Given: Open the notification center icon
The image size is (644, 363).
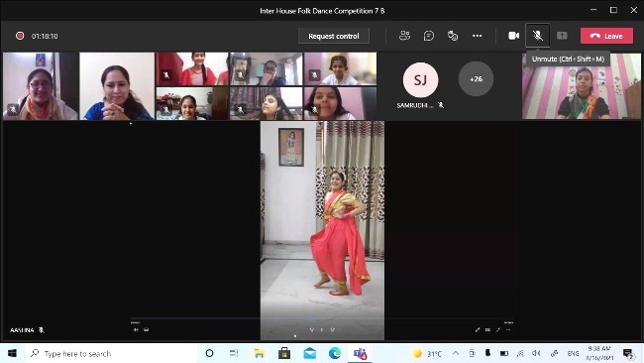Looking at the screenshot, I should coord(628,353).
